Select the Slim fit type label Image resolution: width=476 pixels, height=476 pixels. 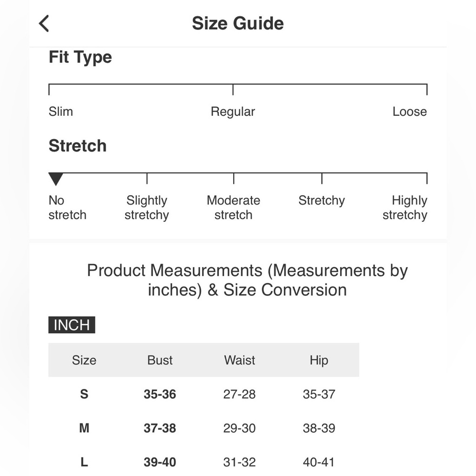tap(61, 111)
